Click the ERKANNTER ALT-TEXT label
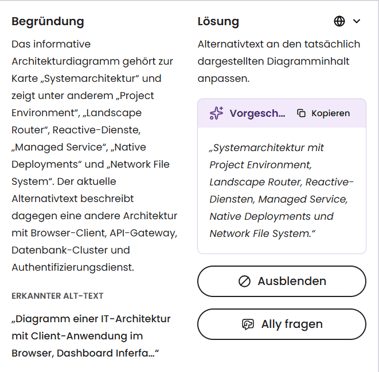The height and width of the screenshot is (372, 379). (57, 296)
